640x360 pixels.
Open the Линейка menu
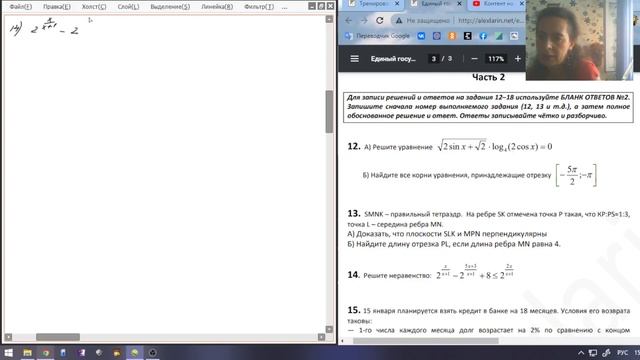pos(217,7)
